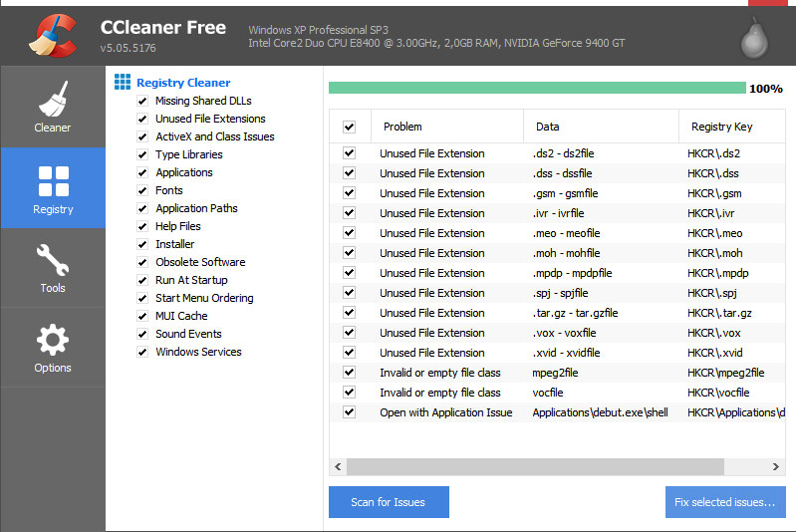Uncheck the mpeg2file invalid class row
This screenshot has width=796, height=532.
(350, 372)
